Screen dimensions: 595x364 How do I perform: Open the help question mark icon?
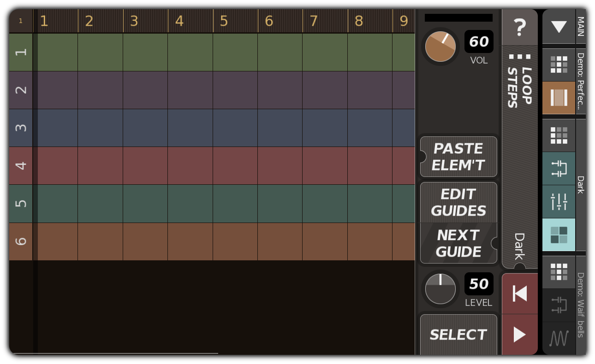[520, 27]
